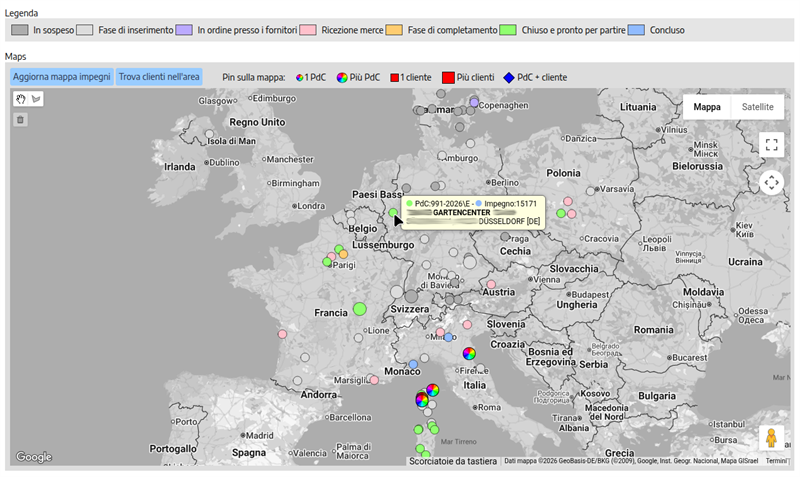Click the grey pin next to Varsavia
The height and width of the screenshot is (477, 800).
(x=591, y=191)
